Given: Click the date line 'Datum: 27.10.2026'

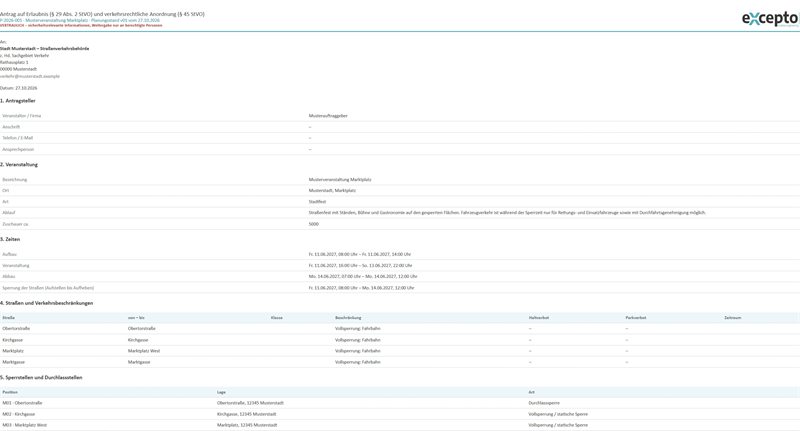Looking at the screenshot, I should (x=18, y=88).
